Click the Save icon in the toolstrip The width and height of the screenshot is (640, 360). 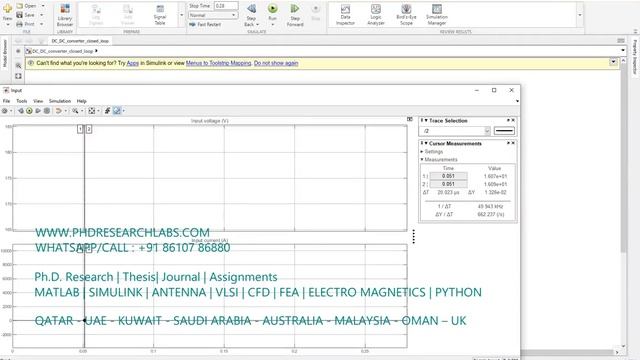[20, 15]
